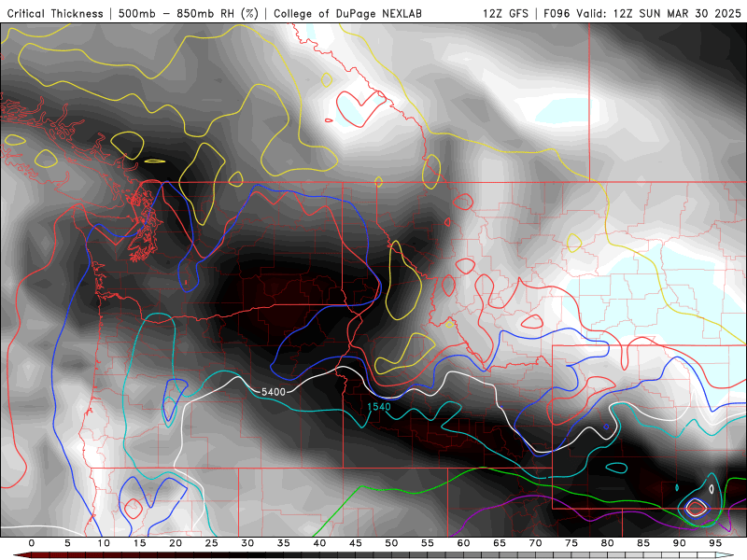Select the "60" tick on the color bar
747x560 pixels.
[463, 543]
